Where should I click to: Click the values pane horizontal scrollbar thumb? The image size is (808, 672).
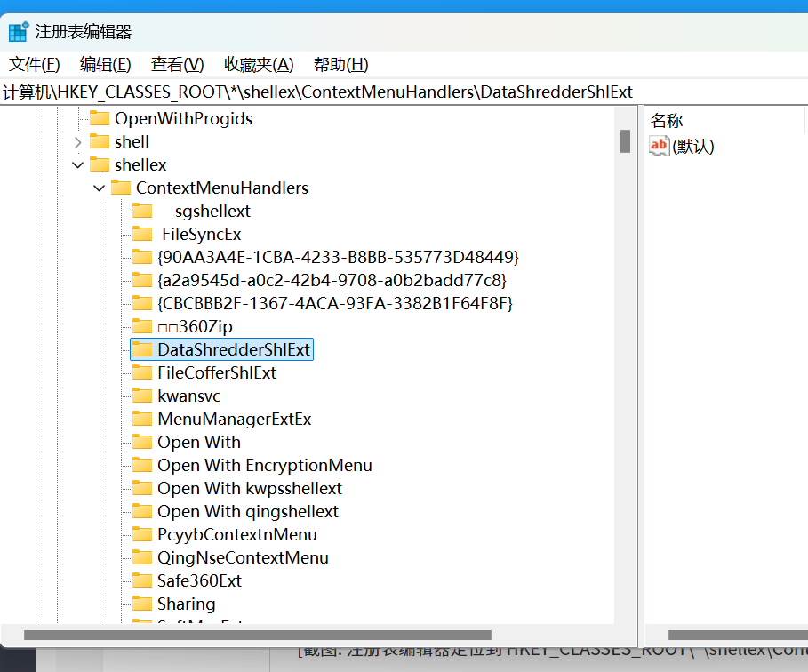(x=738, y=635)
